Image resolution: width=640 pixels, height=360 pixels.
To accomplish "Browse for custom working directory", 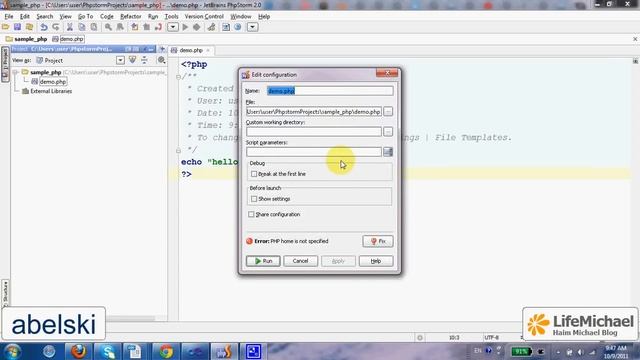I will click(x=388, y=131).
